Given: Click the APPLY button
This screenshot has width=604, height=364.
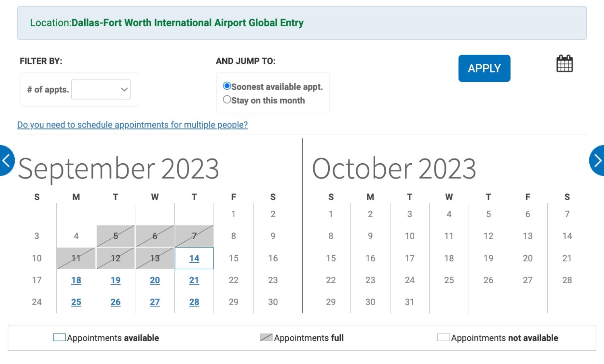Looking at the screenshot, I should tap(484, 68).
